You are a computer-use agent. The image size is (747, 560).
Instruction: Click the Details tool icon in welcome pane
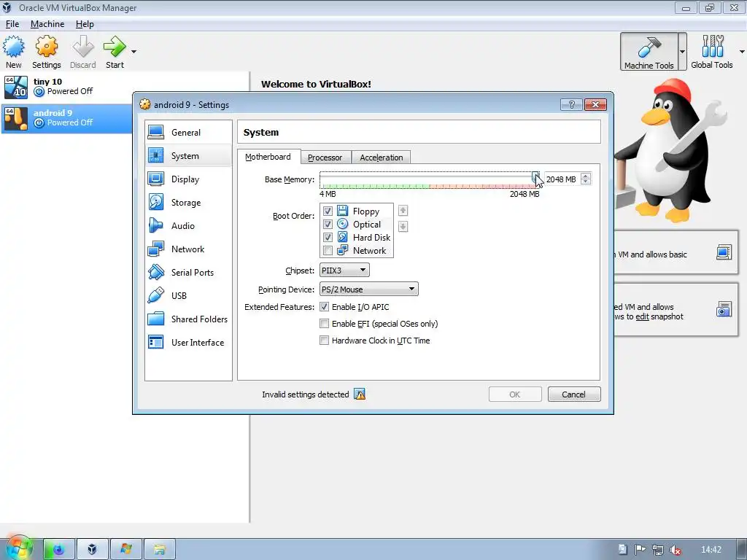pyautogui.click(x=724, y=252)
